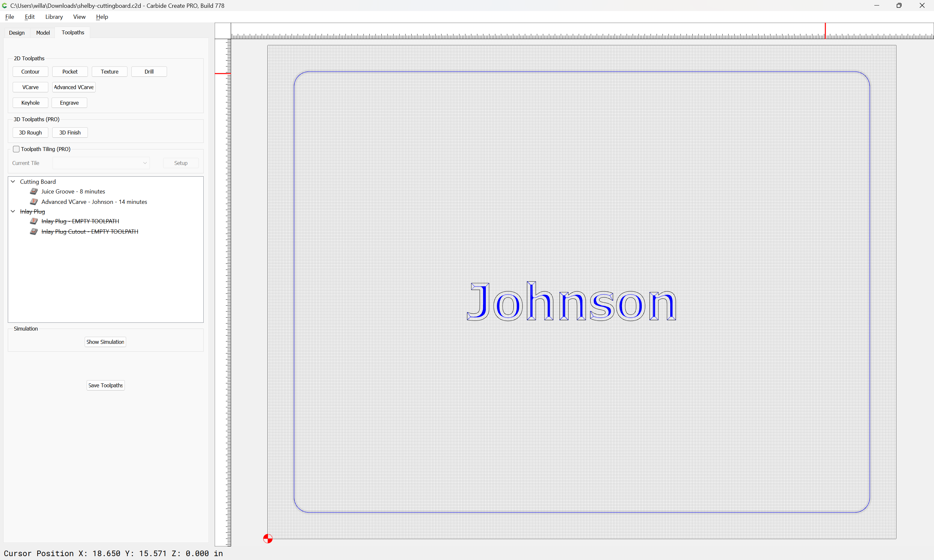Click the Cursor Position status text
This screenshot has width=934, height=560.
coord(113,553)
